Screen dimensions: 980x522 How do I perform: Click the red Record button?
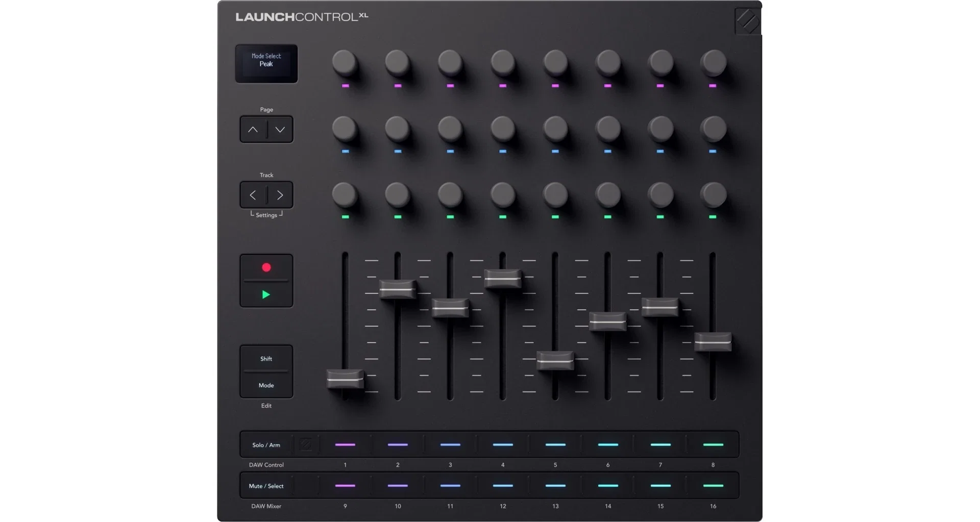266,267
